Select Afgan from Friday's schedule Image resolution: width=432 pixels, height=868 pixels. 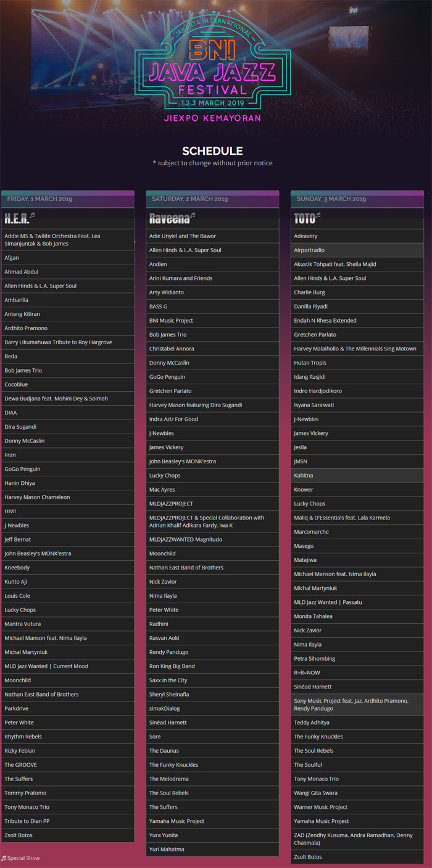(68, 257)
